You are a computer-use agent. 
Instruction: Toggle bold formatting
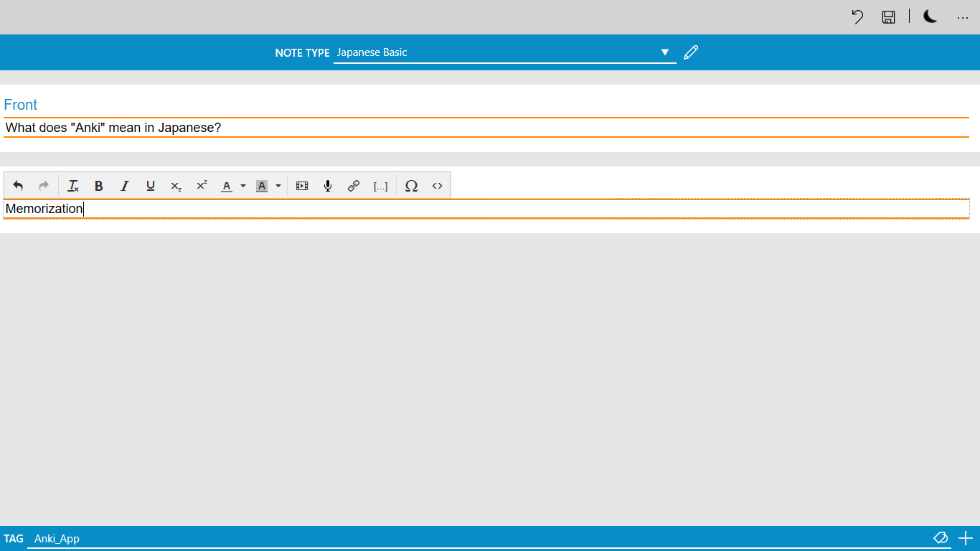[98, 186]
